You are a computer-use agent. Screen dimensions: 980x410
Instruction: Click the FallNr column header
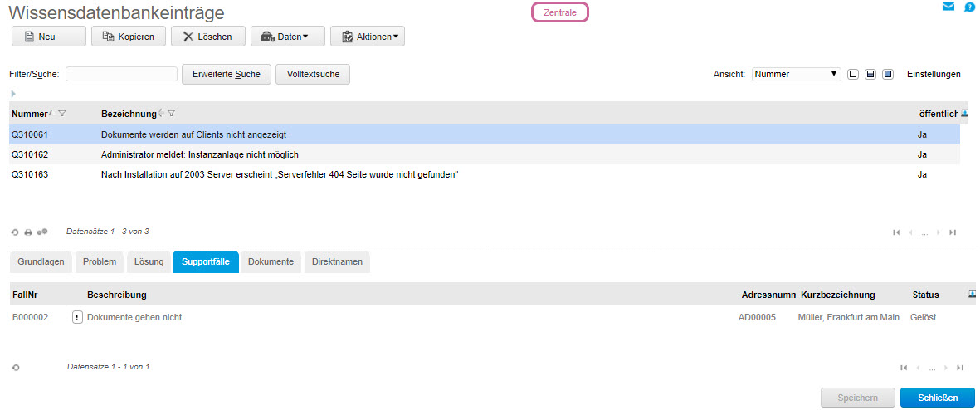click(x=26, y=295)
